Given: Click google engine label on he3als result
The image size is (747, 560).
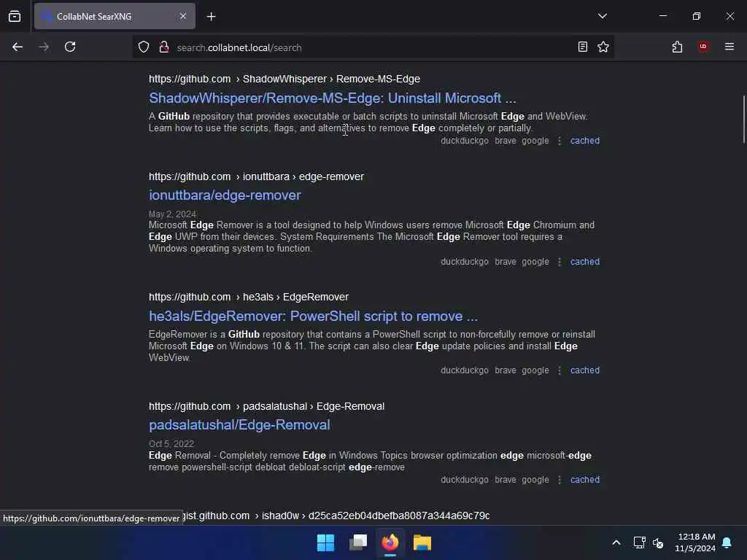Looking at the screenshot, I should pos(535,370).
